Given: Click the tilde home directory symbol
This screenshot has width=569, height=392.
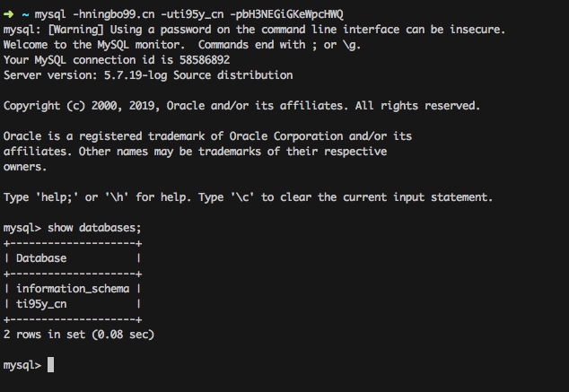Looking at the screenshot, I should click(x=25, y=13).
